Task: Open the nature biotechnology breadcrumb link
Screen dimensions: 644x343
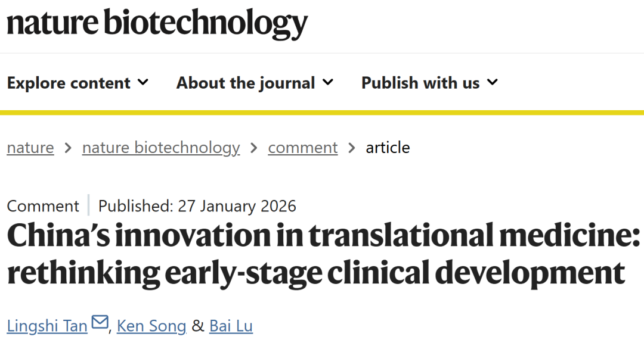Action: click(x=161, y=148)
